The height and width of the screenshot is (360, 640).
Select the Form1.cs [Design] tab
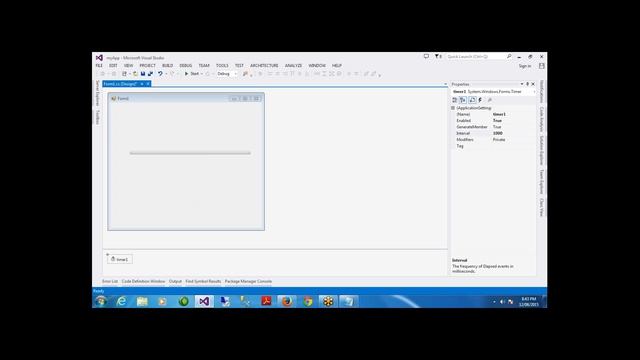(120, 84)
